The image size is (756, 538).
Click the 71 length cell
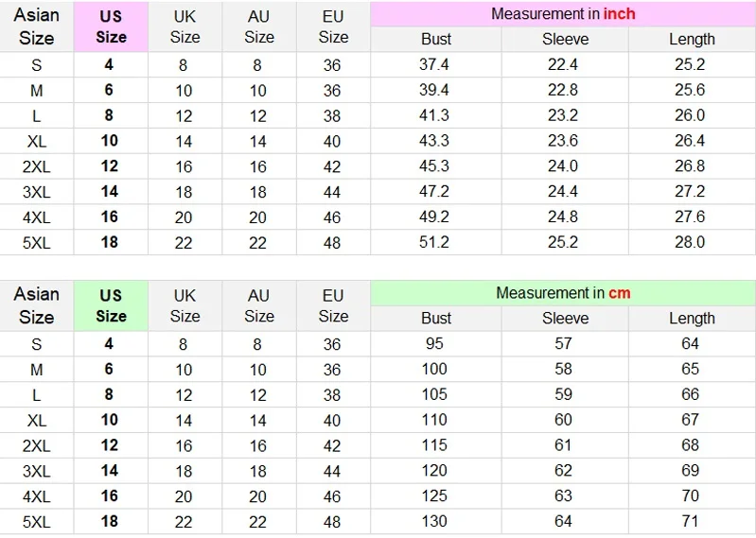[x=690, y=521]
